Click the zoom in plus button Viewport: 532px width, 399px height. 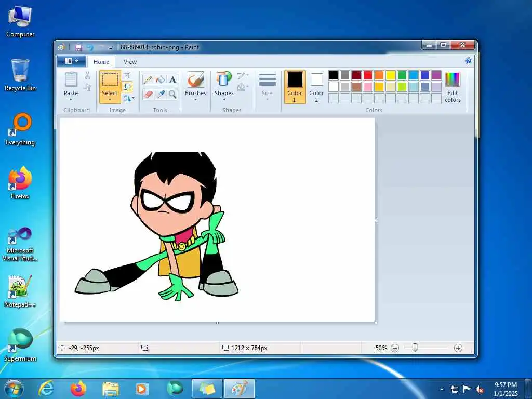coord(458,348)
